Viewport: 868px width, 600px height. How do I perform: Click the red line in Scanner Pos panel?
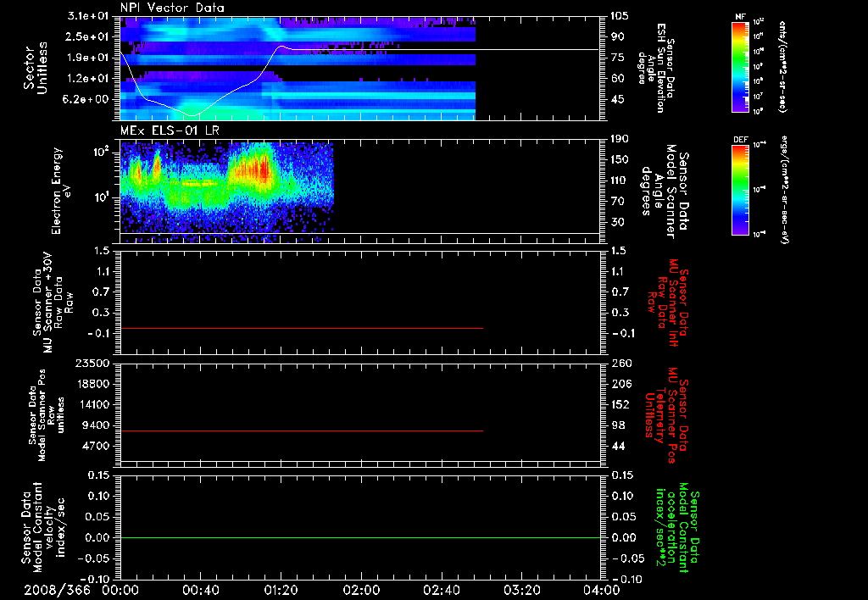click(302, 431)
